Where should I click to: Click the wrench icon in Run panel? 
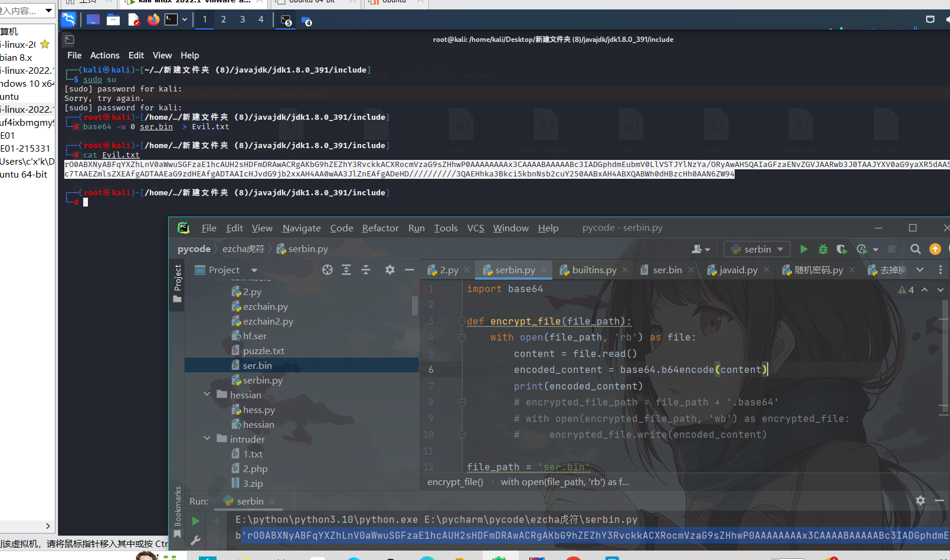(195, 539)
